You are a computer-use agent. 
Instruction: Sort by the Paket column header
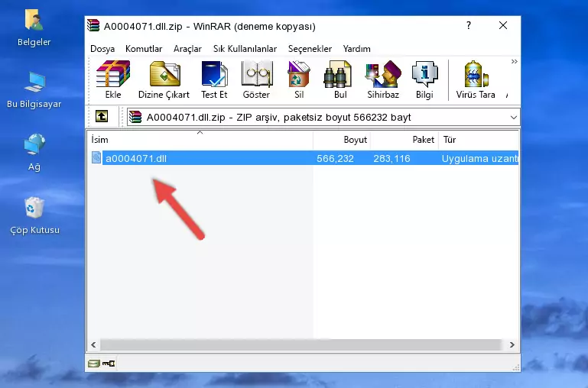[x=404, y=140]
